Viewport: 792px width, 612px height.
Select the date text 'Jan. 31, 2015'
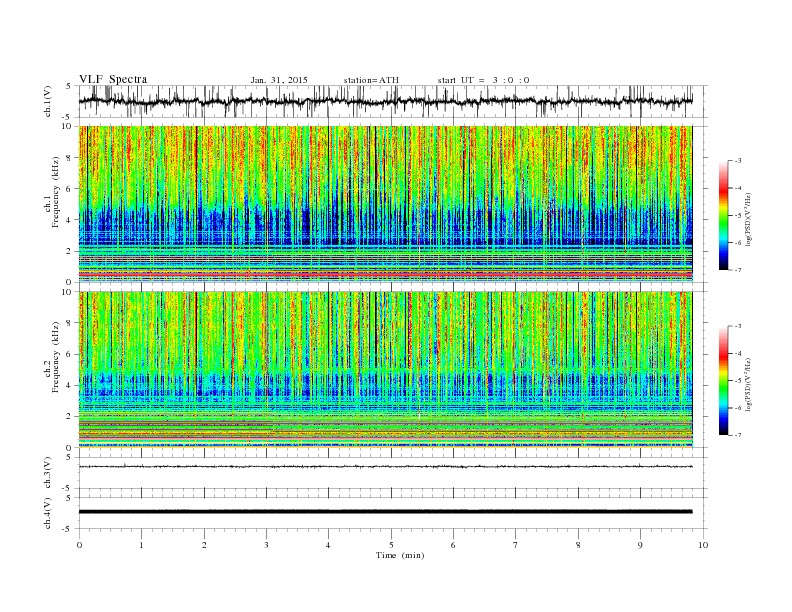[279, 80]
